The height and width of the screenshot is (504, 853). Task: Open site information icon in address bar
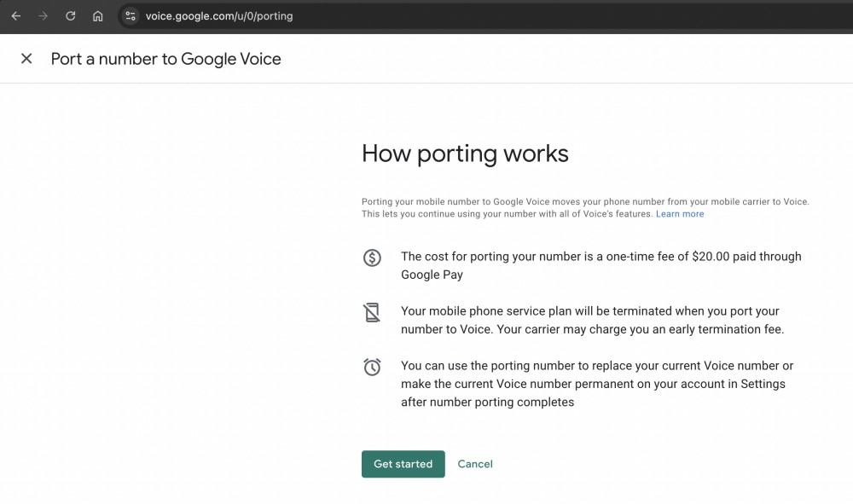pyautogui.click(x=131, y=15)
